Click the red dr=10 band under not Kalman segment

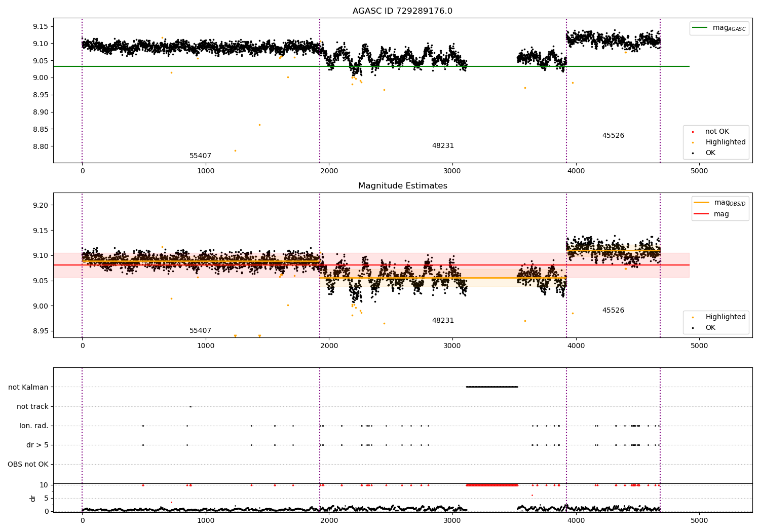click(x=492, y=485)
